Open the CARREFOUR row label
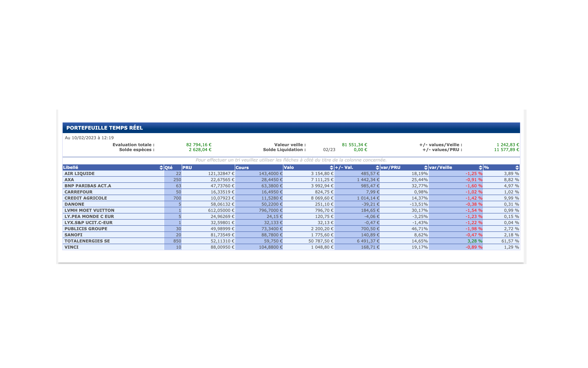Screen dimensions: 588x368 pos(78,192)
